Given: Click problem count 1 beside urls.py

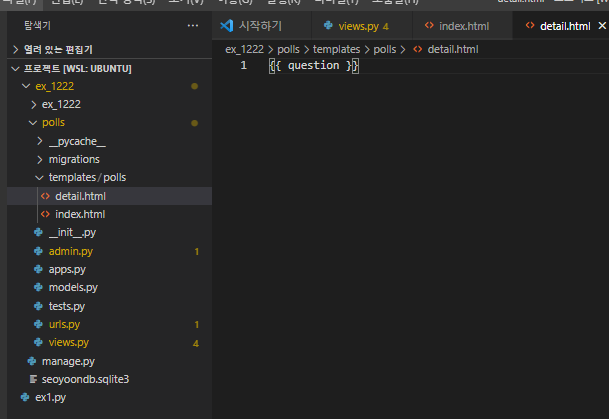Looking at the screenshot, I should (x=197, y=324).
